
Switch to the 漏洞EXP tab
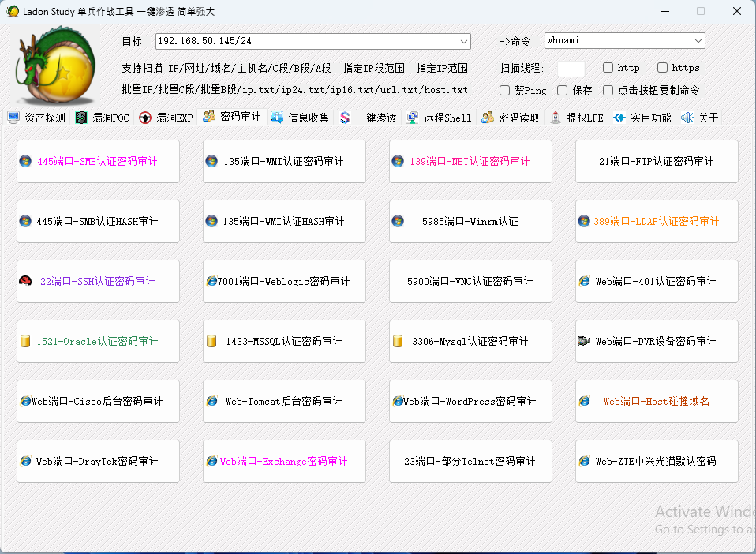point(166,118)
